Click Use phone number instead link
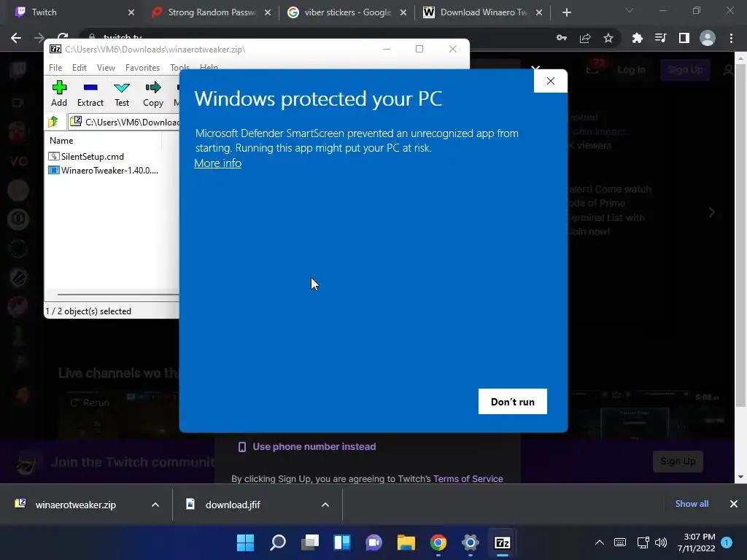The width and height of the screenshot is (747, 560). (314, 447)
